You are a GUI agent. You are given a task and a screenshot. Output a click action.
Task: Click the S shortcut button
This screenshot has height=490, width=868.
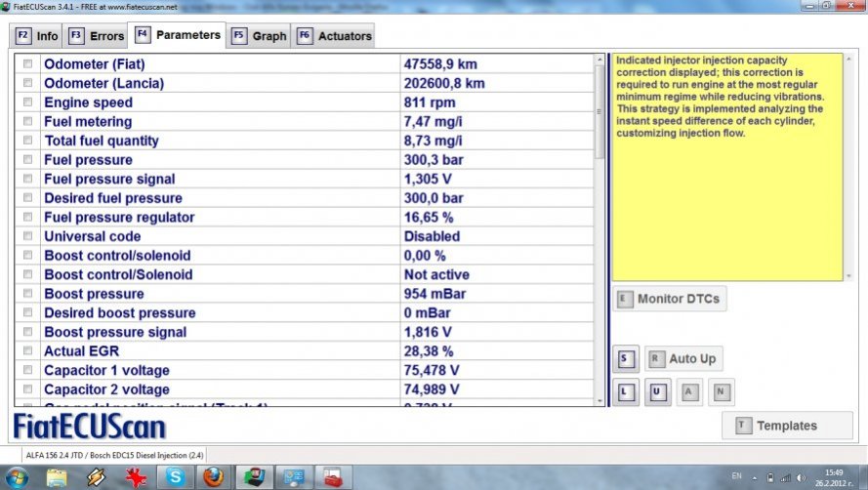[625, 359]
